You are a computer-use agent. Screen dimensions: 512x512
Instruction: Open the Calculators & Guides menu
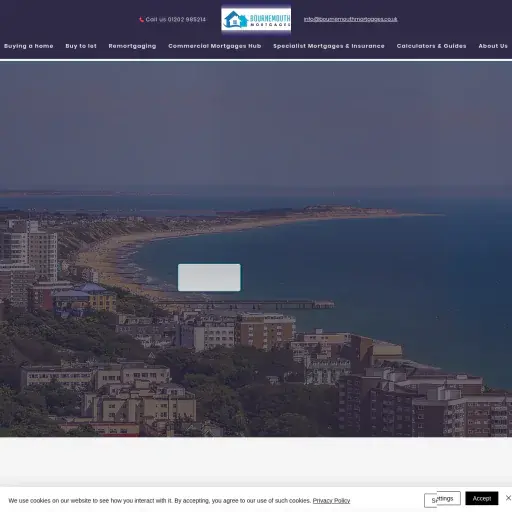[431, 46]
